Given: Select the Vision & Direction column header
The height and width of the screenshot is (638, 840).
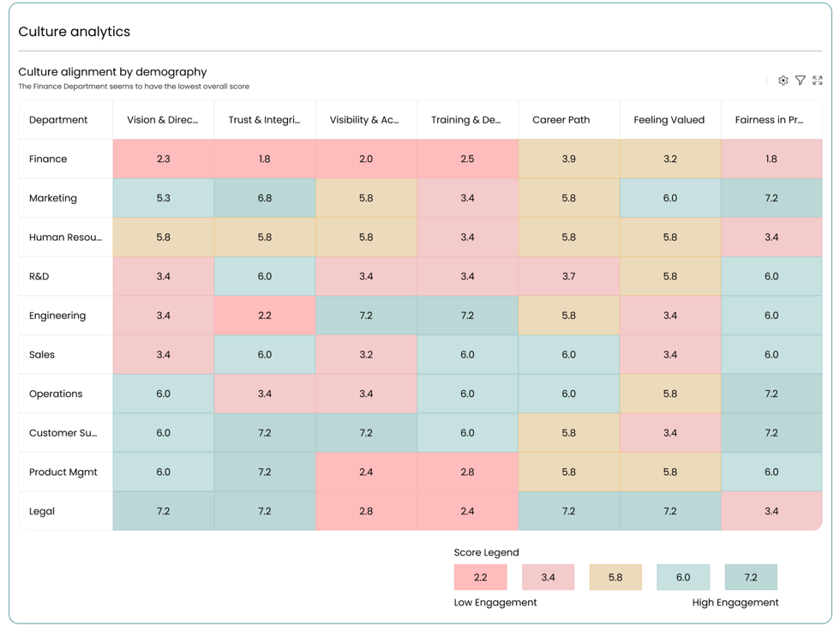Looking at the screenshot, I should 163,120.
